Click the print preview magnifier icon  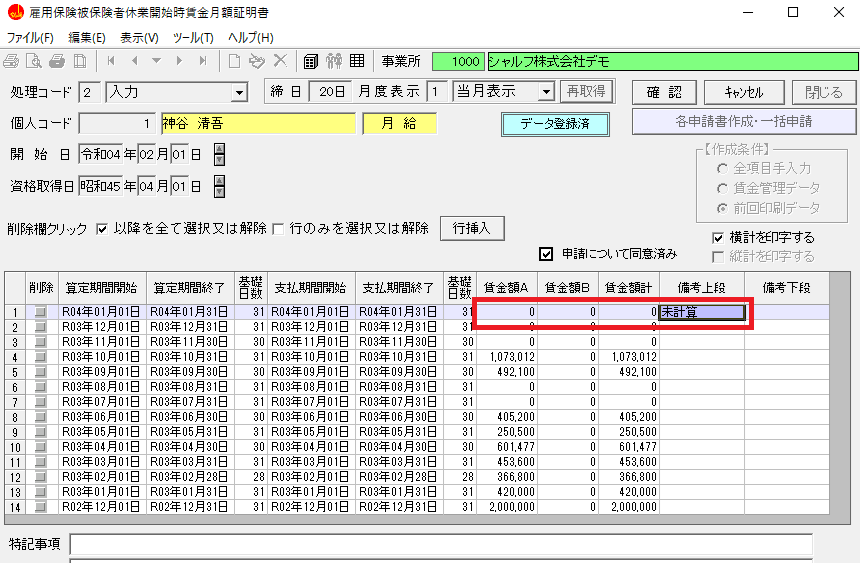(x=33, y=61)
